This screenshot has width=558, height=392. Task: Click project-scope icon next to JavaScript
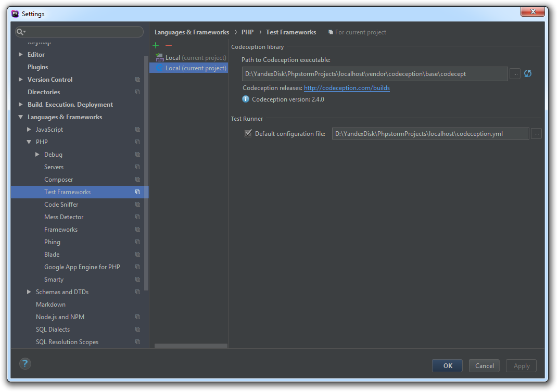point(138,130)
